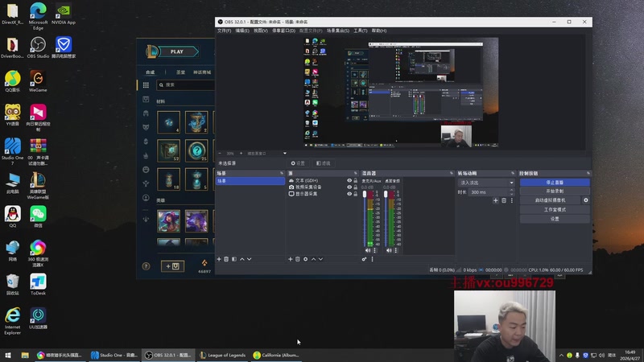Click League client search field
The image size is (644, 362).
(x=186, y=85)
